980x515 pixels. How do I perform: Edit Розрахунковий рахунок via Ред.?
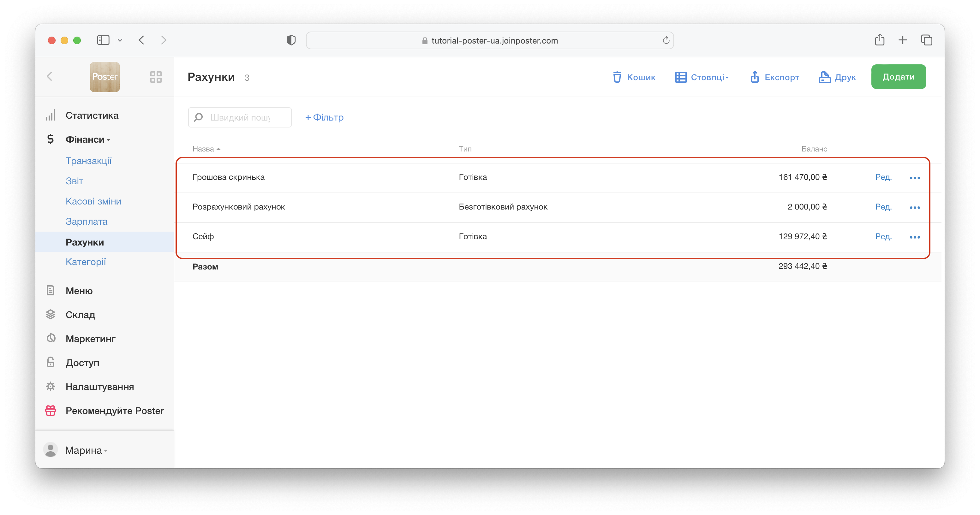coord(883,207)
